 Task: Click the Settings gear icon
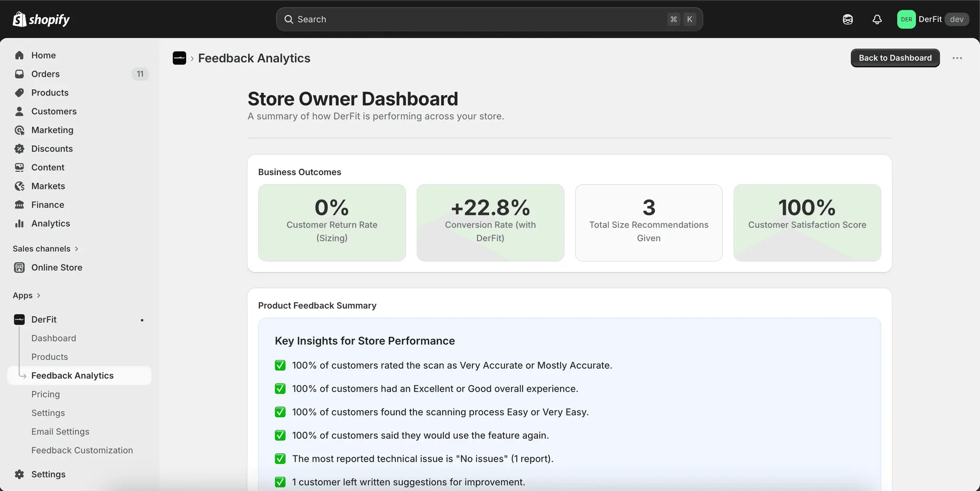[19, 474]
